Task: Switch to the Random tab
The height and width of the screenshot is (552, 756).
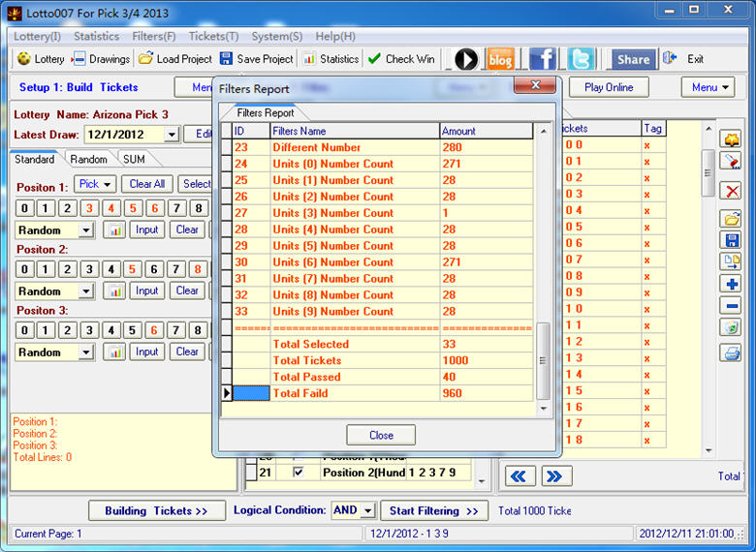Action: click(89, 160)
